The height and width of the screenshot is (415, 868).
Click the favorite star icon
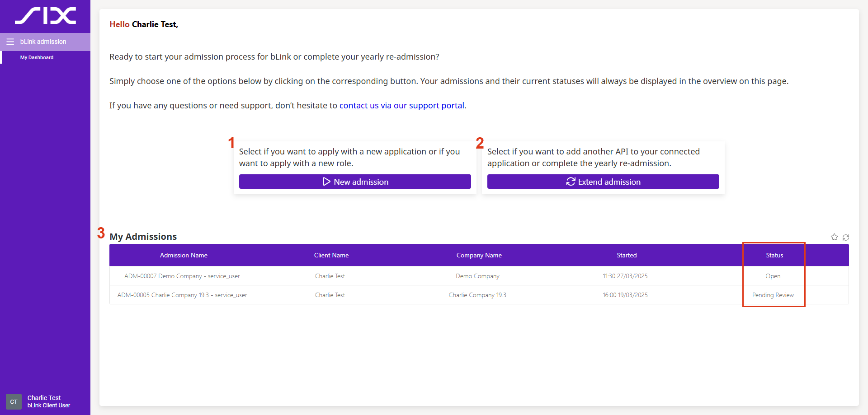click(x=834, y=237)
